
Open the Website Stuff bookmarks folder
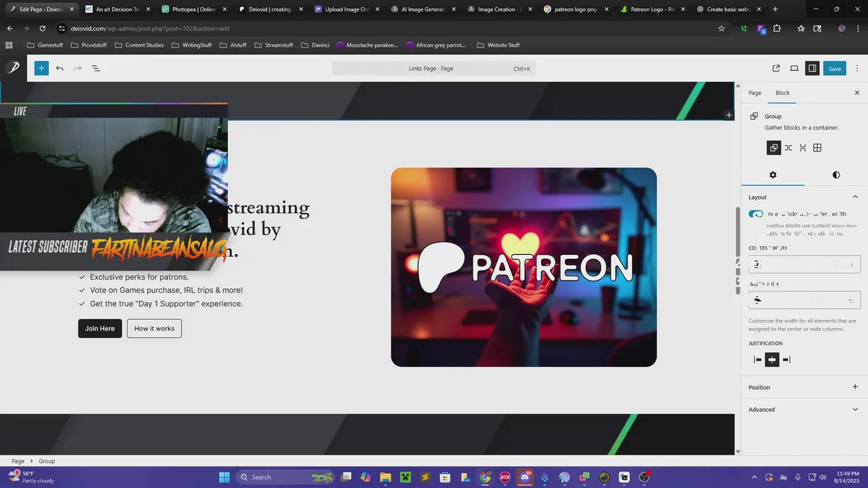pyautogui.click(x=498, y=45)
